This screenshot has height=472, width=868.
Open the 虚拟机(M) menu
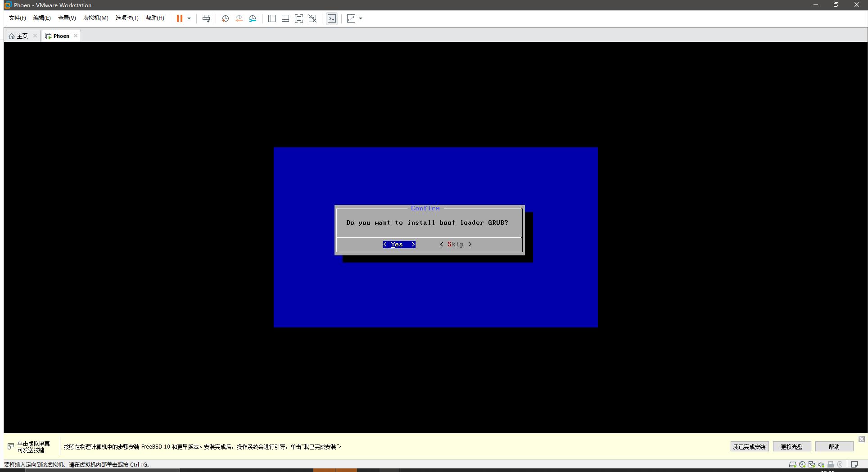tap(95, 18)
